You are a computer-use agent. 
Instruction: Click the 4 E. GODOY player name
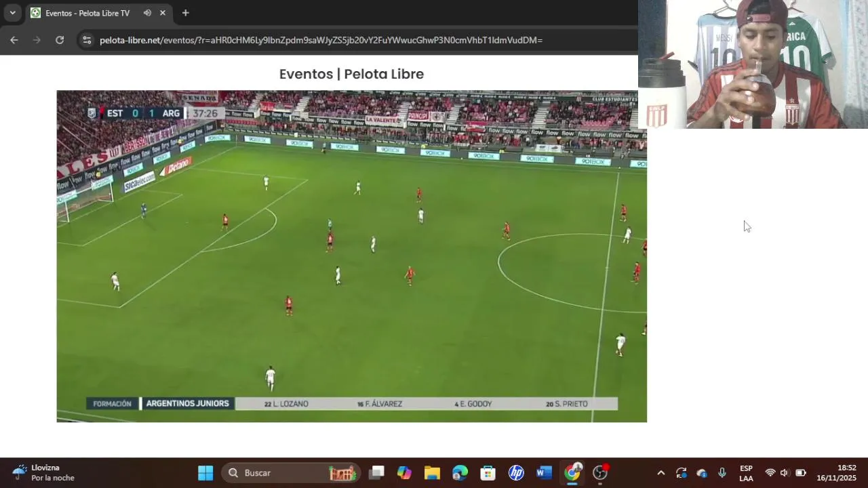point(473,404)
